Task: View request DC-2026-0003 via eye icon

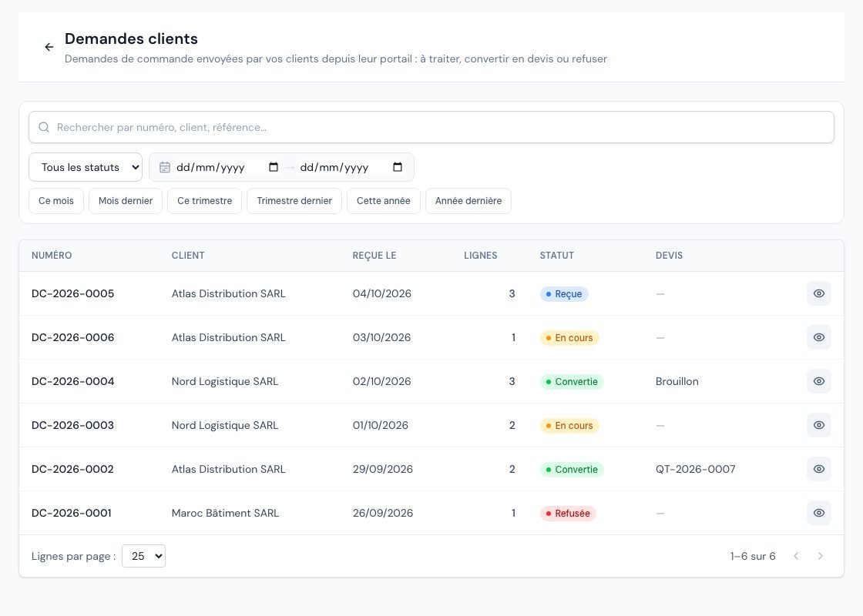Action: (819, 425)
